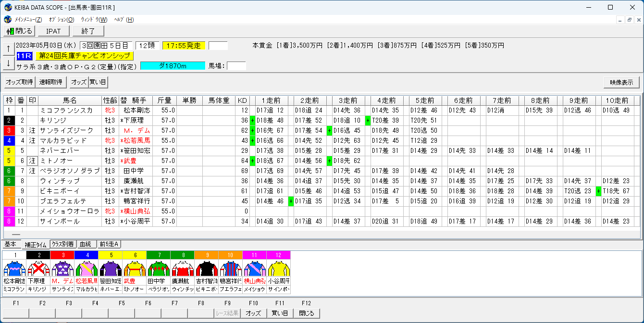Image resolution: width=644 pixels, height=323 pixels.
Task: Click jockey silk icon for 笹田知宏
Action: coord(110,268)
